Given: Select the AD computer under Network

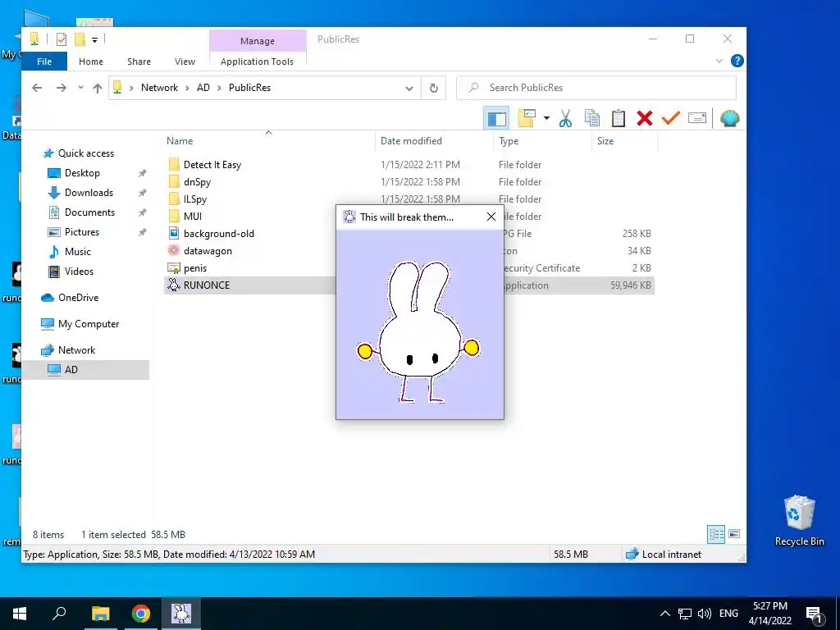Looking at the screenshot, I should pyautogui.click(x=71, y=370).
